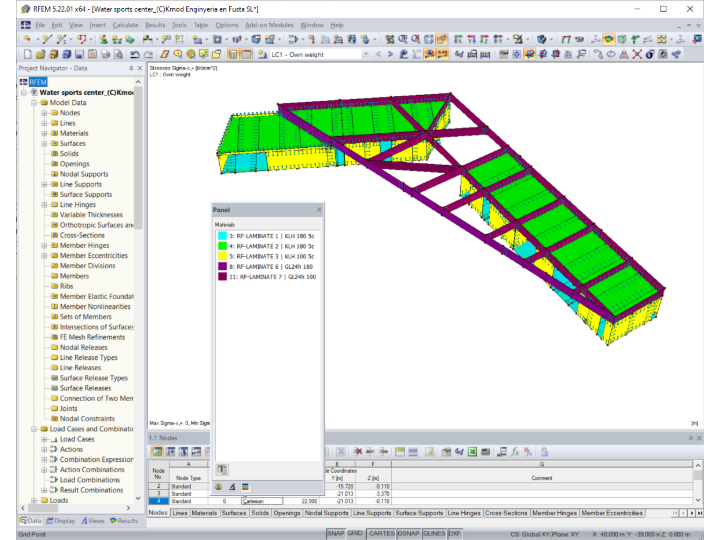The image size is (720, 540).
Task: Switch to the Surfaces table tab
Action: coord(234,513)
